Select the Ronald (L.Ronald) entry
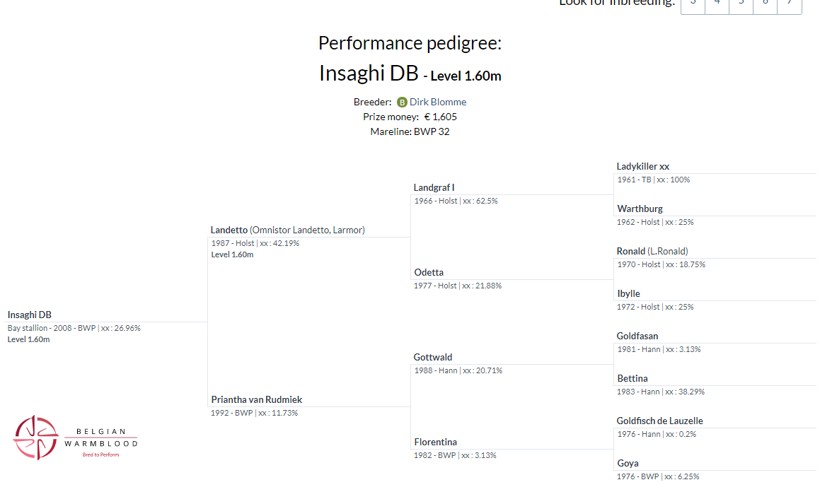Viewport: 820px width, 504px height. pos(652,251)
